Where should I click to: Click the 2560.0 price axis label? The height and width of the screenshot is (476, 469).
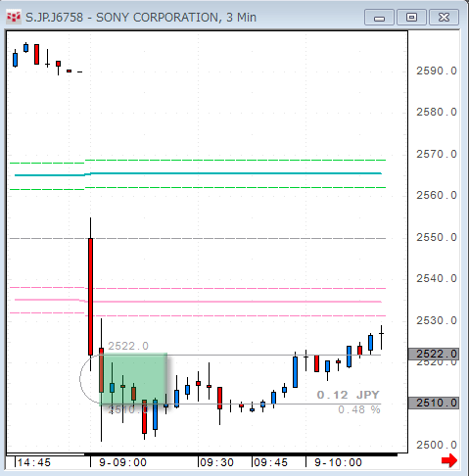(437, 195)
